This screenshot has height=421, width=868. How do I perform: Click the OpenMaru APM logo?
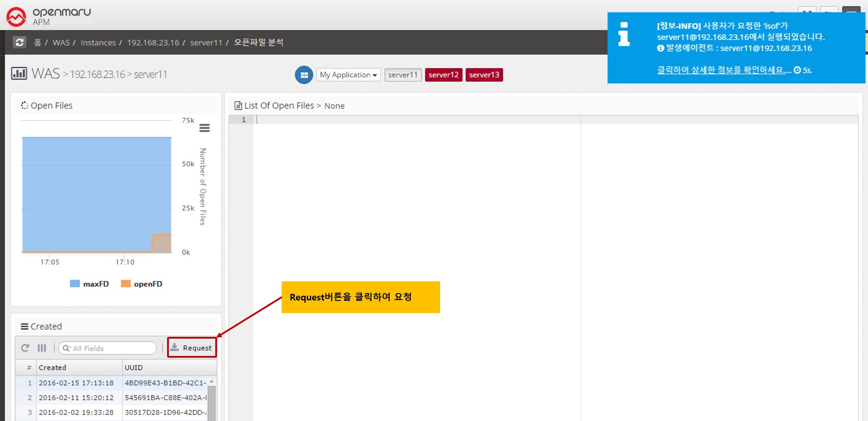coord(49,16)
